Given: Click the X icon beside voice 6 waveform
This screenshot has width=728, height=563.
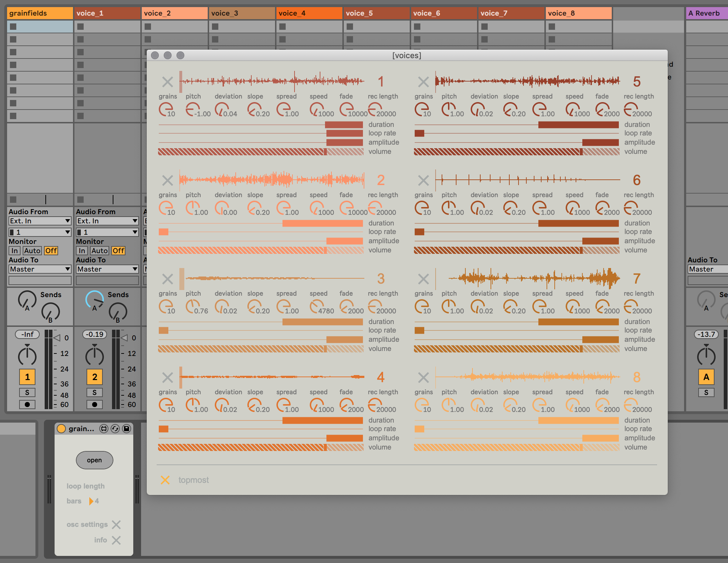Looking at the screenshot, I should click(x=423, y=180).
